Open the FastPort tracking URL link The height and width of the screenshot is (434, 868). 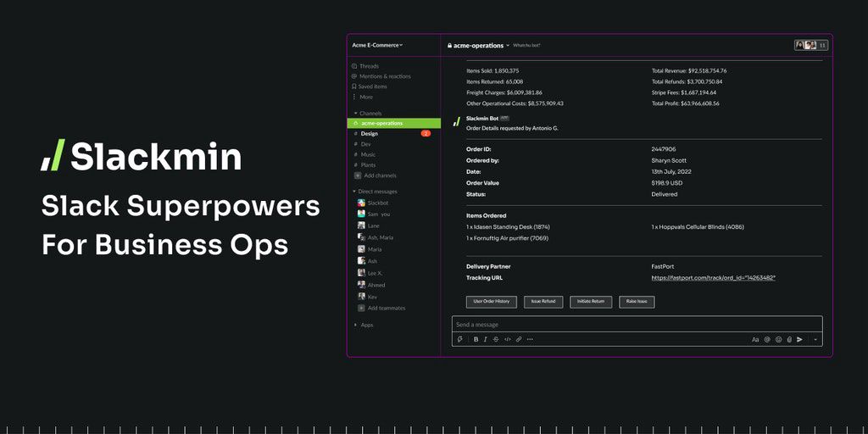(x=713, y=278)
